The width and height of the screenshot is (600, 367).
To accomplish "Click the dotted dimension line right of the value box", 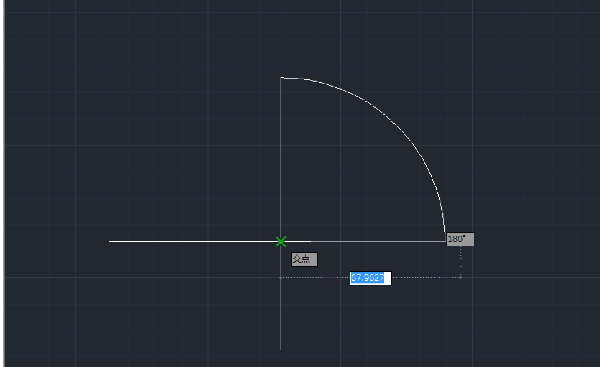I will click(426, 277).
